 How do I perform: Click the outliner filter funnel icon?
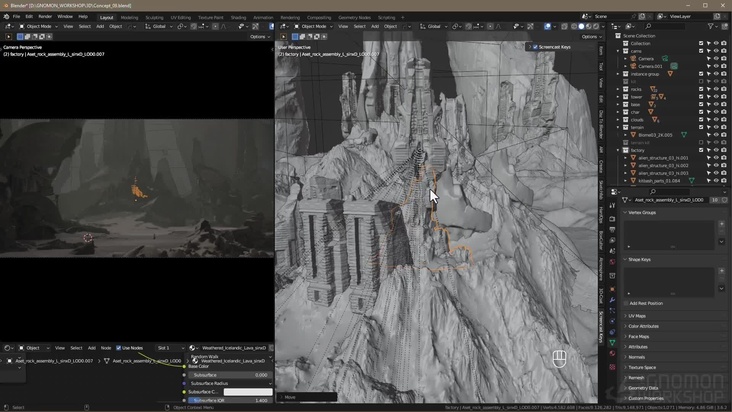point(711,27)
